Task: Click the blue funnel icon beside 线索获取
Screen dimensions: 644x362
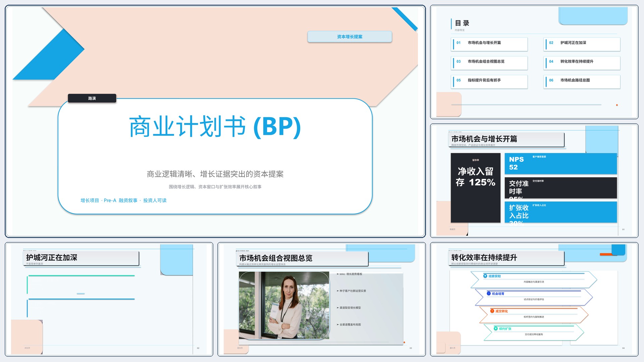Action: [485, 276]
